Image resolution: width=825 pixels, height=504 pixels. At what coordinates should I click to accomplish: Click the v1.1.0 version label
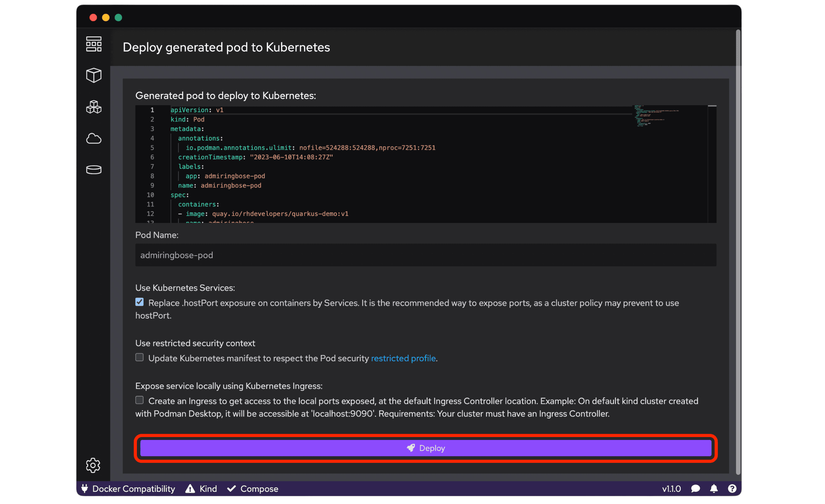click(672, 489)
